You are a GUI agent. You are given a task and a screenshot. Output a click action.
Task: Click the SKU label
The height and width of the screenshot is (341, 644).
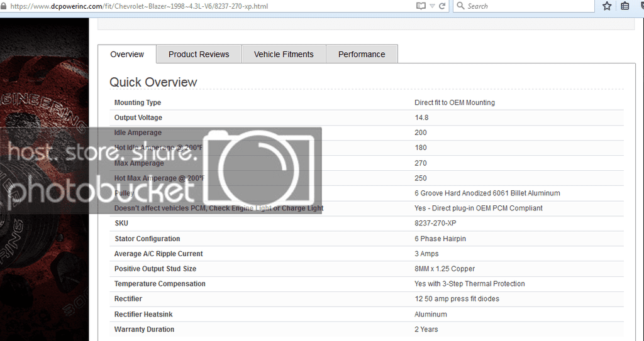click(x=121, y=223)
